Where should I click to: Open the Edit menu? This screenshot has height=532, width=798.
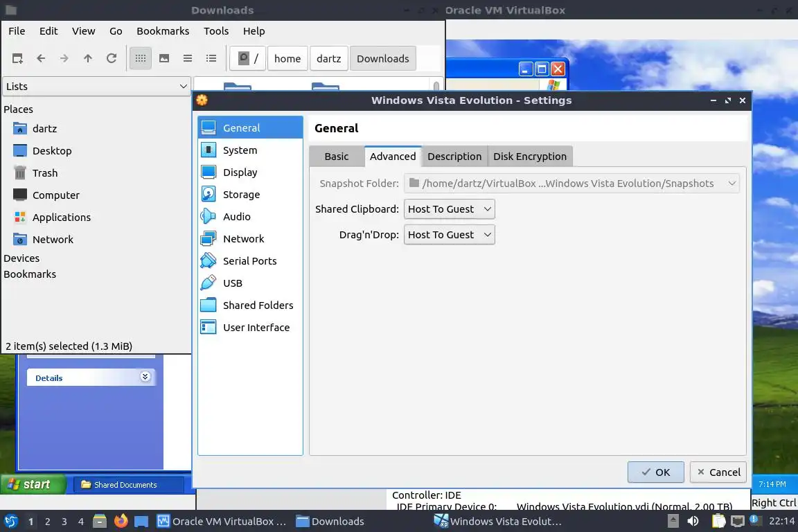pyautogui.click(x=48, y=31)
